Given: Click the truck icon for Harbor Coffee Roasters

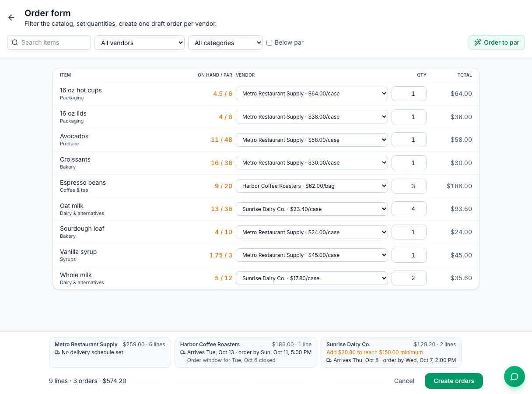Looking at the screenshot, I should (x=183, y=352).
